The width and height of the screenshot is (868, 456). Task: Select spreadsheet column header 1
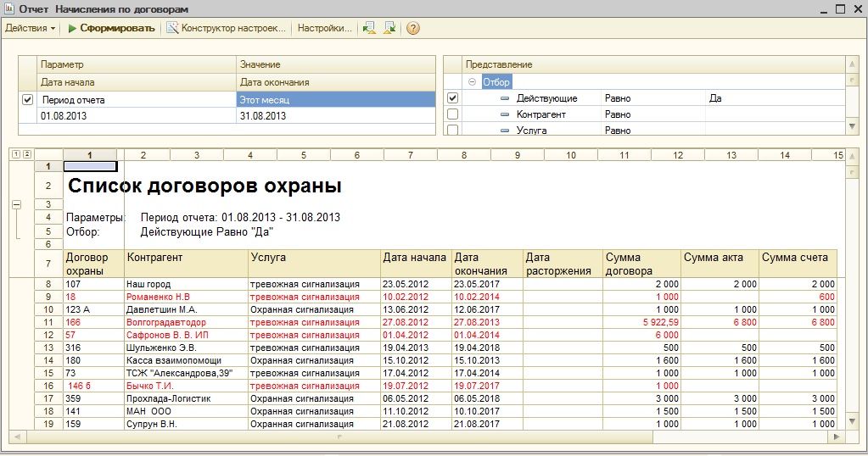point(90,155)
